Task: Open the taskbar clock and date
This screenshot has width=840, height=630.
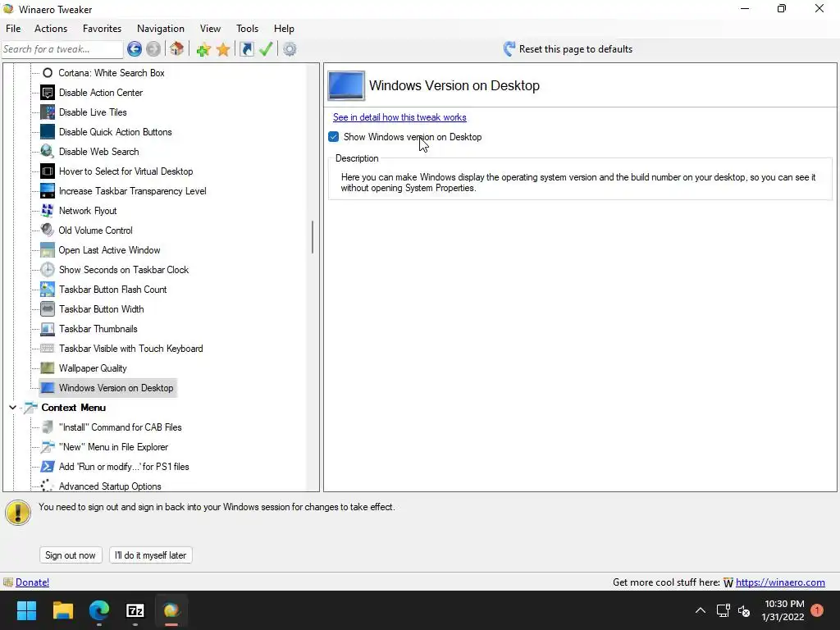Action: [783, 610]
